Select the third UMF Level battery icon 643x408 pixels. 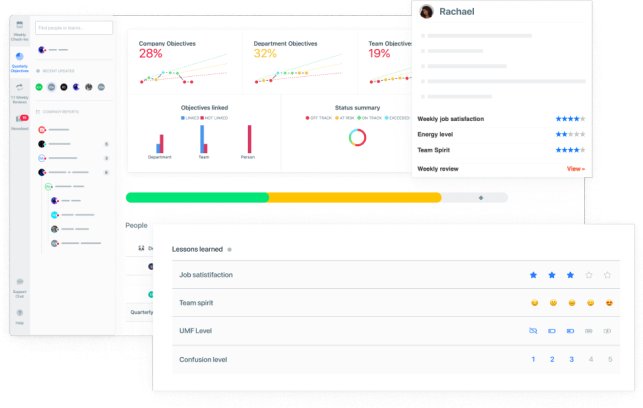pos(570,331)
